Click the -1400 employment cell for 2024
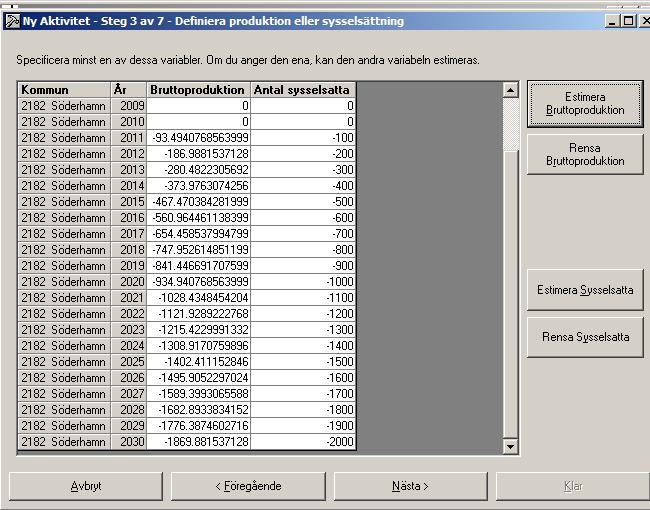The width and height of the screenshot is (650, 510). click(303, 346)
